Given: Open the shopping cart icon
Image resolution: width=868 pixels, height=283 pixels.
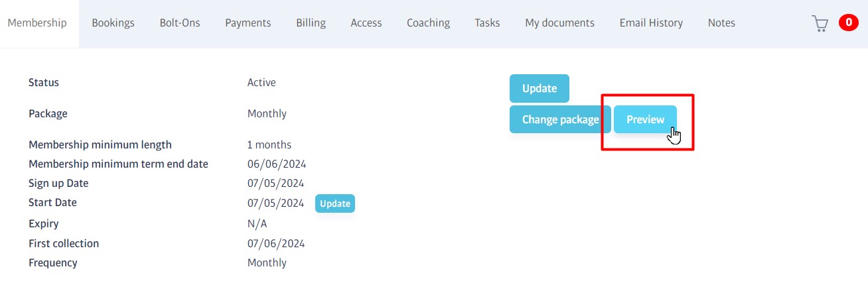Looking at the screenshot, I should (820, 23).
